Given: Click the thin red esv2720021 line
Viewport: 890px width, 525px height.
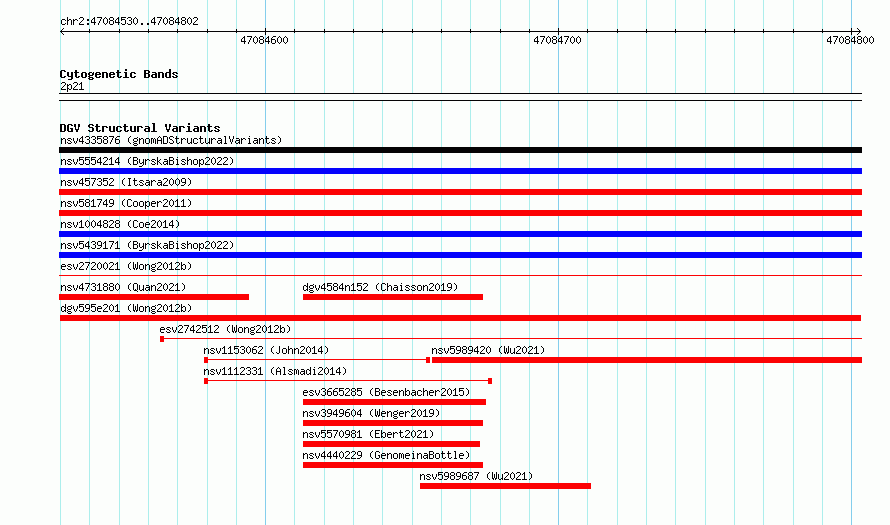Looking at the screenshot, I should pyautogui.click(x=460, y=276).
